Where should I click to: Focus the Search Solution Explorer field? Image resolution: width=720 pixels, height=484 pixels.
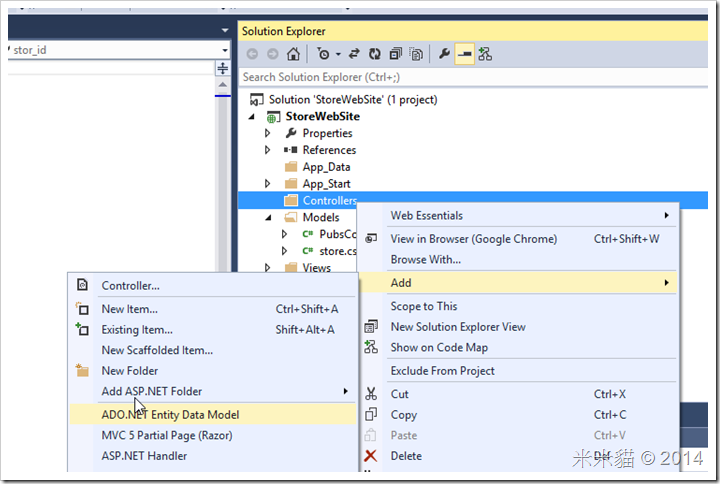pyautogui.click(x=473, y=77)
